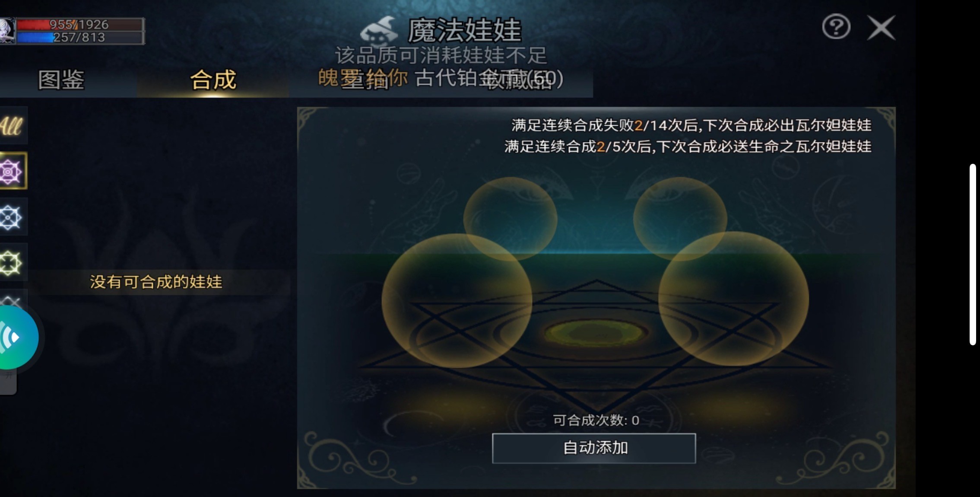Select the blue star quality filter
This screenshot has width=980, height=497.
coord(12,217)
